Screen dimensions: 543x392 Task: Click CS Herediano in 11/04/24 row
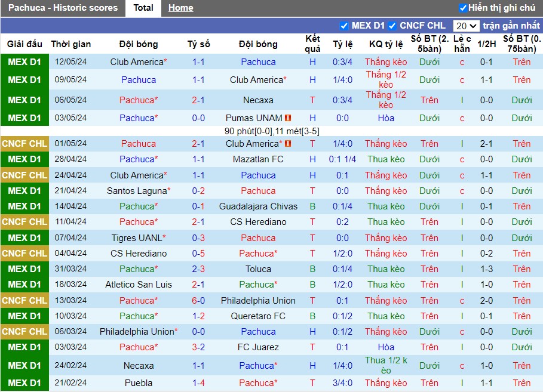tap(258, 222)
